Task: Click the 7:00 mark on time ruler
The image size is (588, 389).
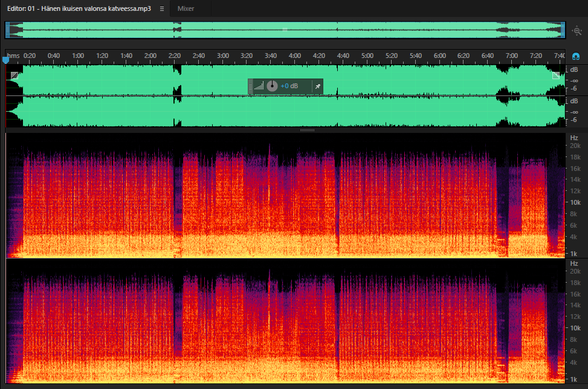Action: pos(511,56)
